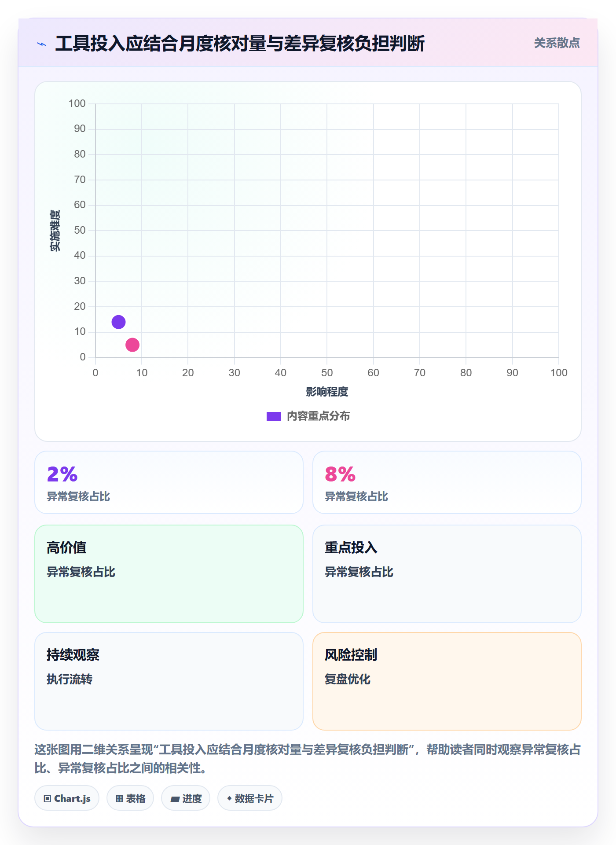Open the 重点投入 quadrant card

(x=447, y=574)
